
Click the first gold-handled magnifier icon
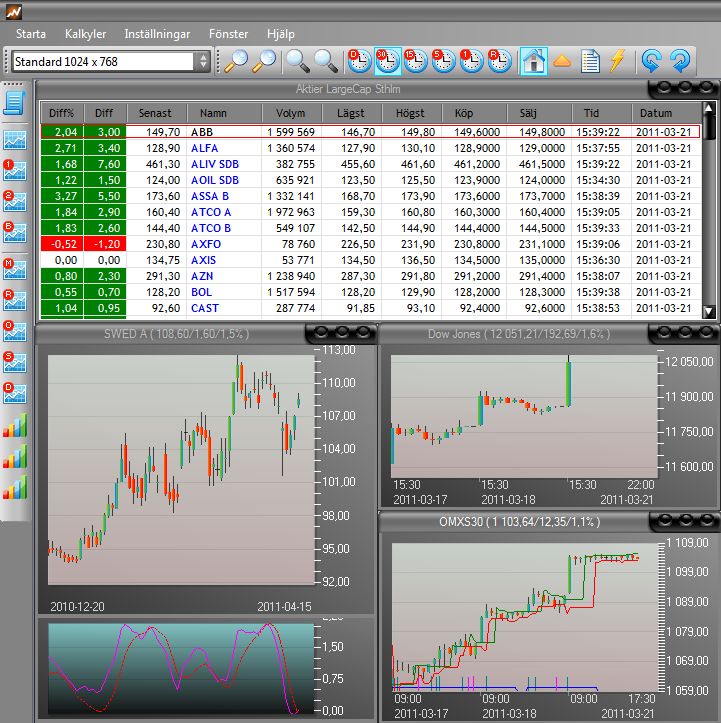click(236, 61)
